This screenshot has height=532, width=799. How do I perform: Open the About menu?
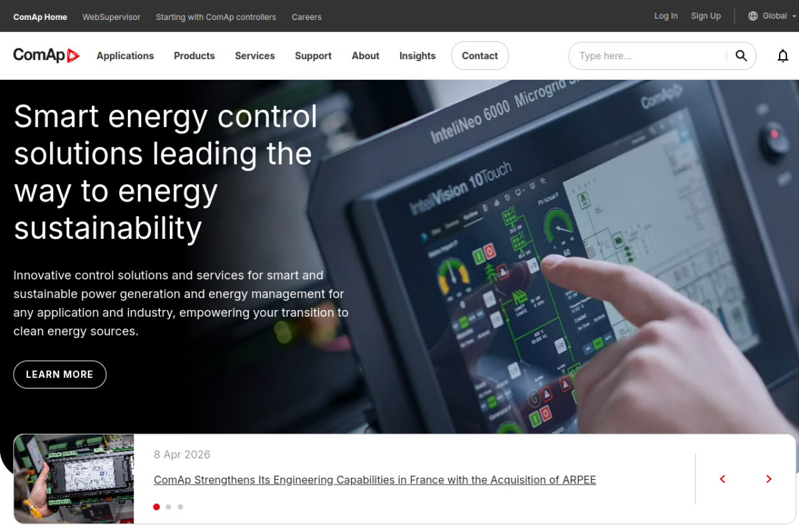[x=365, y=56]
